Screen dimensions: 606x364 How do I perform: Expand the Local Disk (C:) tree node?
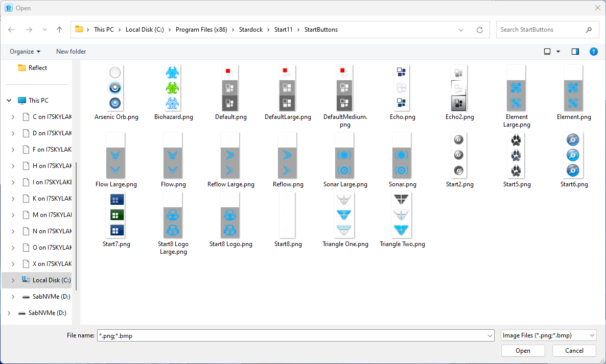[13, 280]
